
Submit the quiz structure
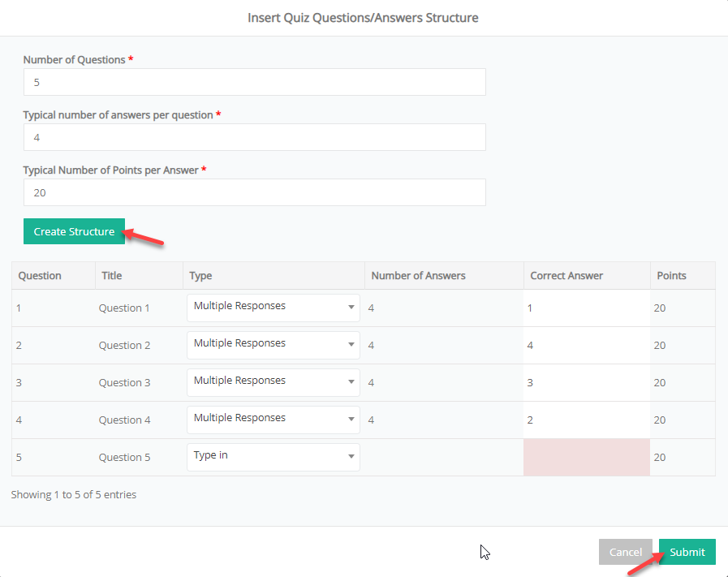tap(687, 552)
